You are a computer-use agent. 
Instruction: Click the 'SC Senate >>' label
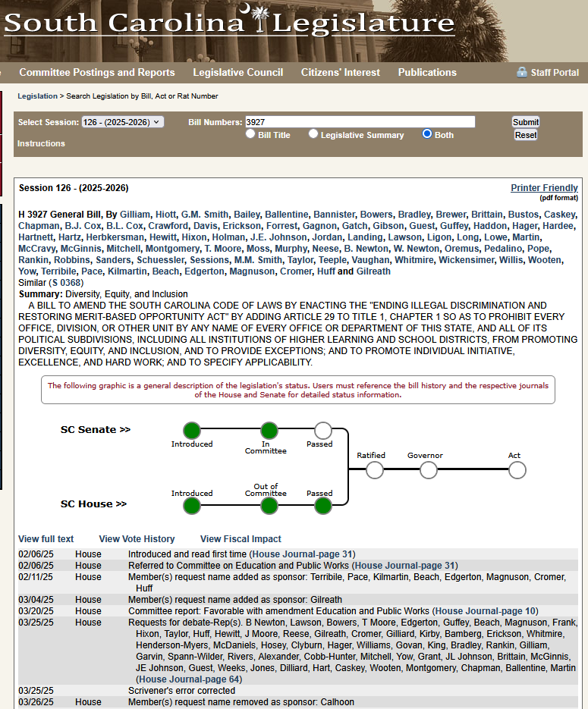(96, 429)
